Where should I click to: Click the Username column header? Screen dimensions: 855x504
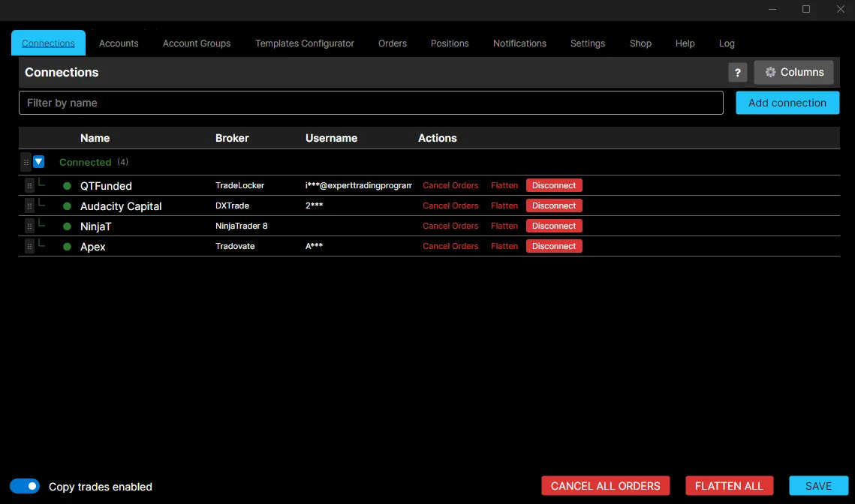(331, 138)
